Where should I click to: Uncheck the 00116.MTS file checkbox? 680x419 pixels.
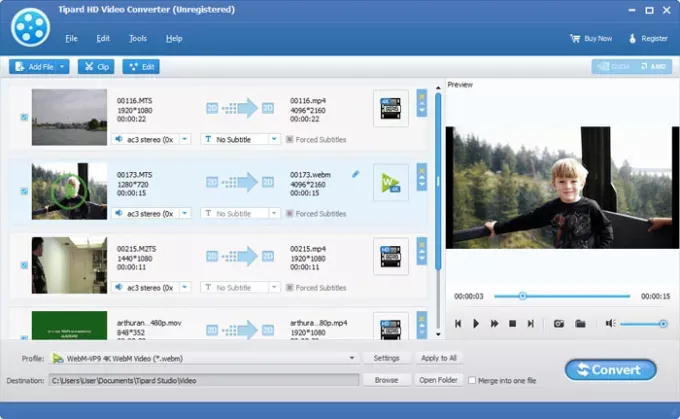[x=24, y=117]
